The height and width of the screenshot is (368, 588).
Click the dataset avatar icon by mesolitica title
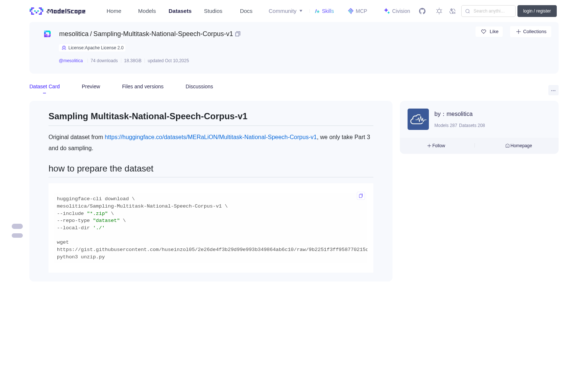click(x=47, y=34)
